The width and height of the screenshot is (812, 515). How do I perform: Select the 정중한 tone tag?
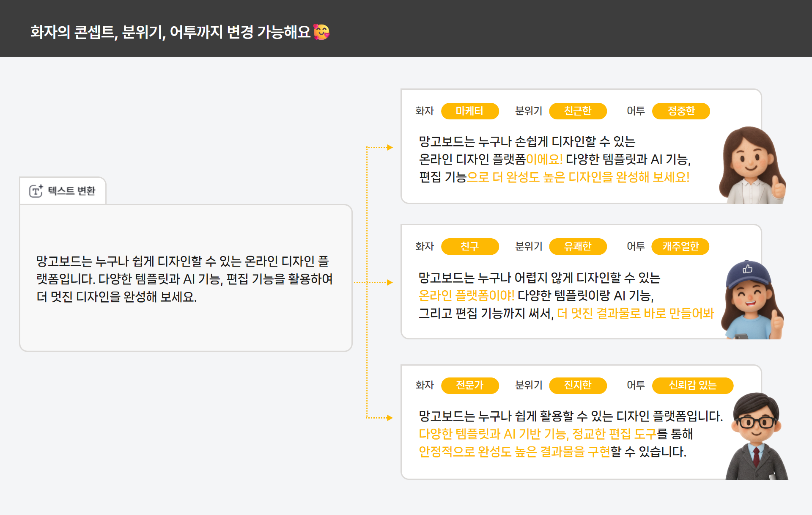(x=681, y=111)
